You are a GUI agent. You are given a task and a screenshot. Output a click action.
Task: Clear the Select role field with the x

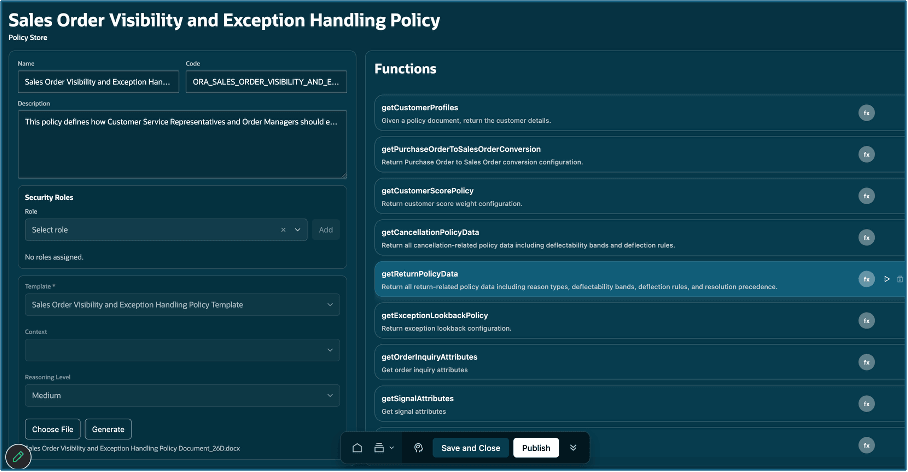pos(283,230)
